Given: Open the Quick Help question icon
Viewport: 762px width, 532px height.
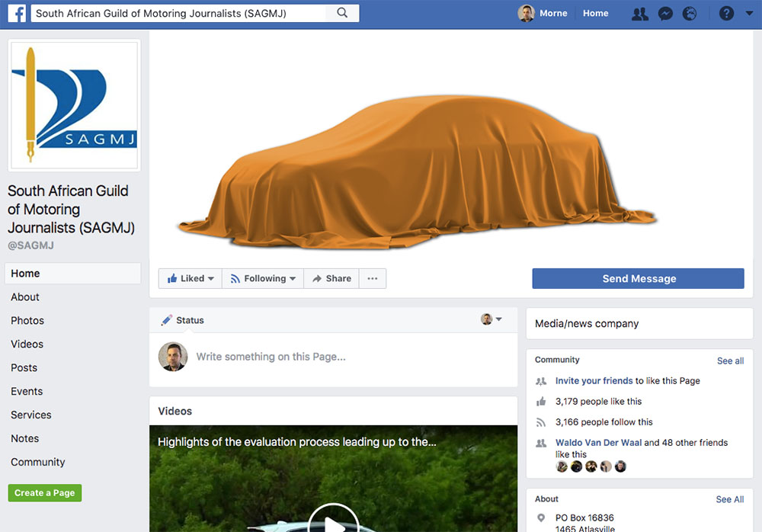Looking at the screenshot, I should (726, 14).
